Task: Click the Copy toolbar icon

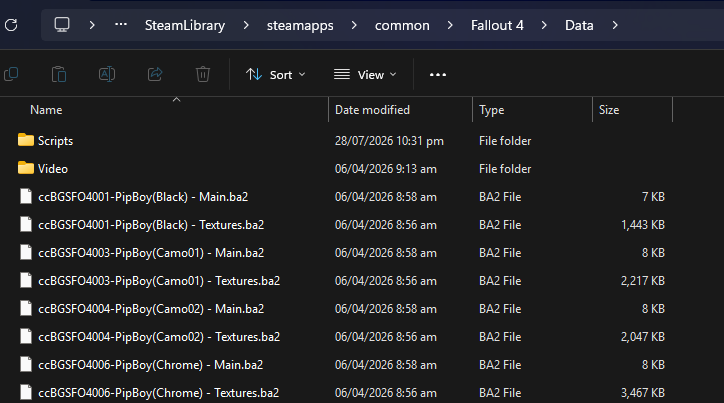Action: [x=11, y=74]
